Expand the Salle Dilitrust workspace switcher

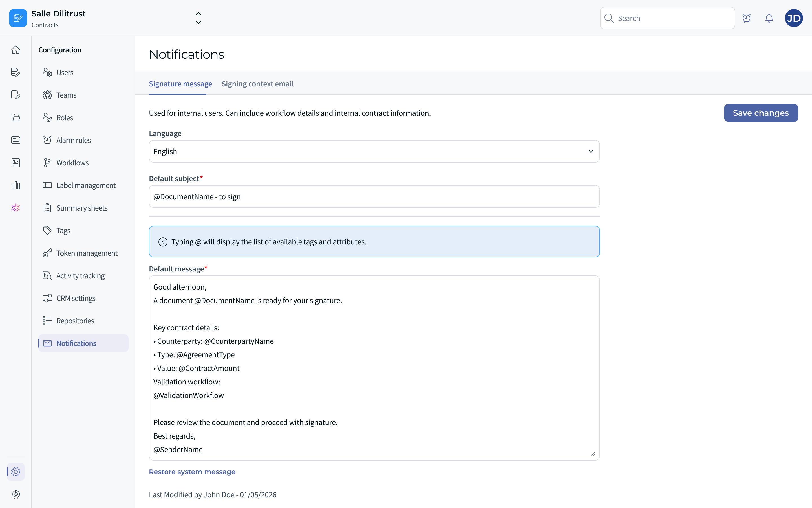(198, 18)
